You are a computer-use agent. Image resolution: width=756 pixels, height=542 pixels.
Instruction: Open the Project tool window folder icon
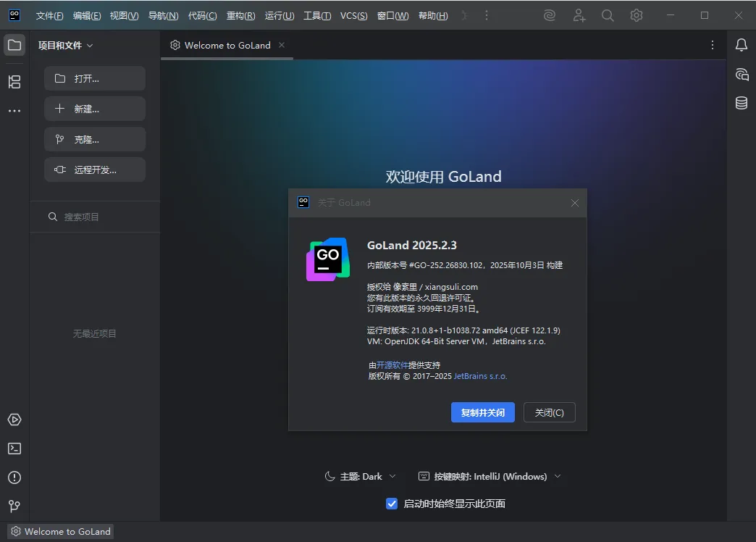click(14, 45)
